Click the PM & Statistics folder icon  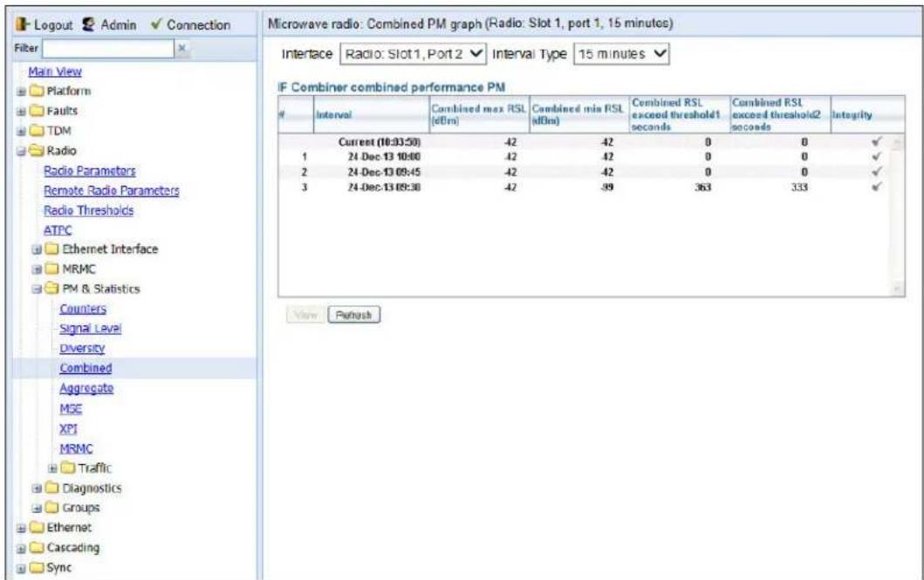coord(52,289)
